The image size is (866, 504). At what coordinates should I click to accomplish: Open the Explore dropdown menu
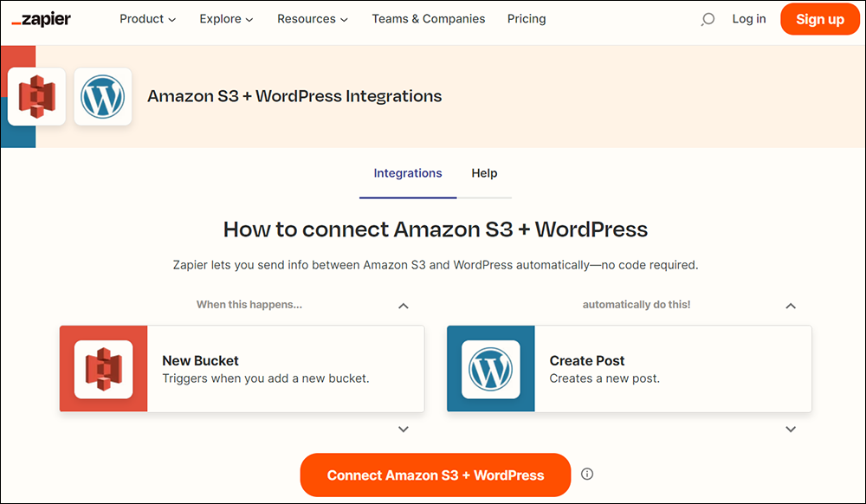tap(226, 19)
